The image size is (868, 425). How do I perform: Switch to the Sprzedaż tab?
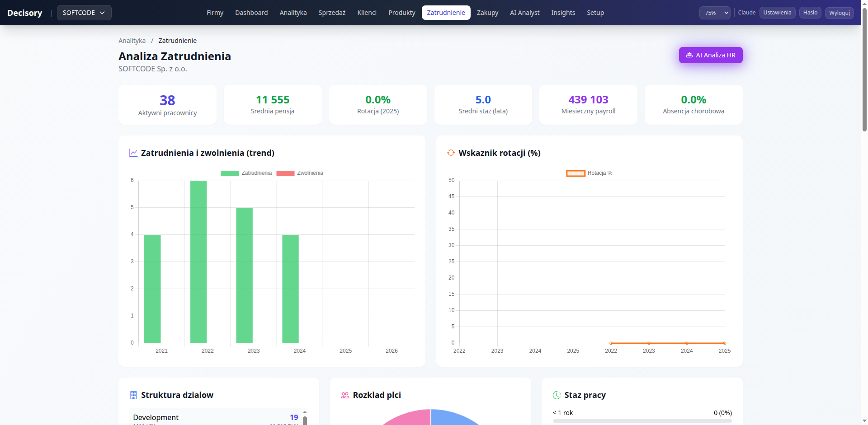(x=332, y=13)
